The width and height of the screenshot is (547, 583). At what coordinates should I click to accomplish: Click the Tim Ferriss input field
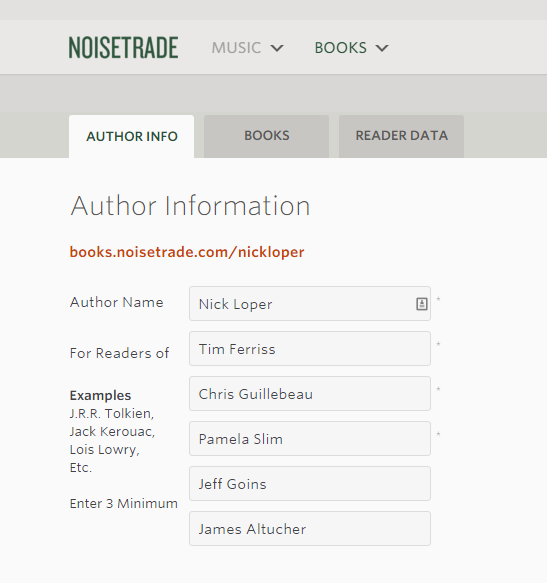(x=310, y=349)
